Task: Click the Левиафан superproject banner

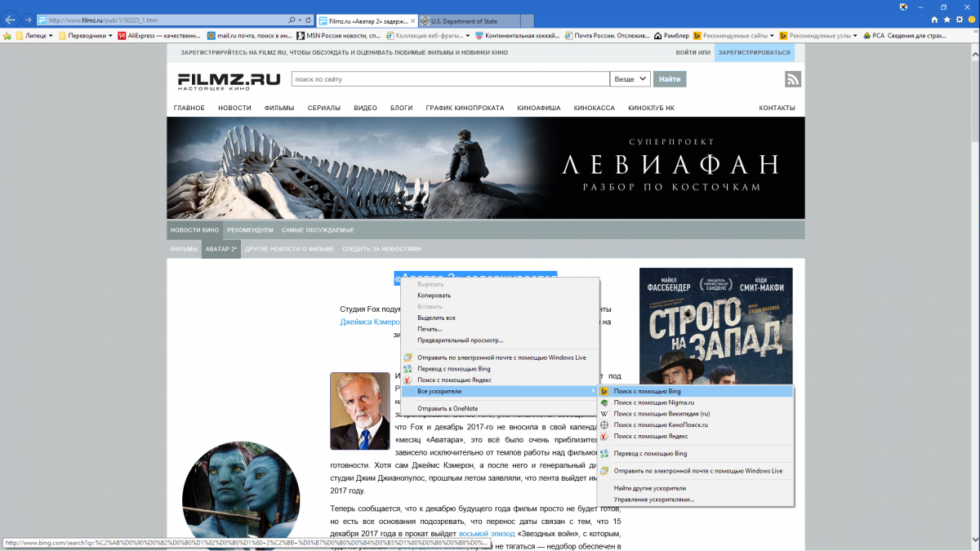Action: pyautogui.click(x=486, y=168)
